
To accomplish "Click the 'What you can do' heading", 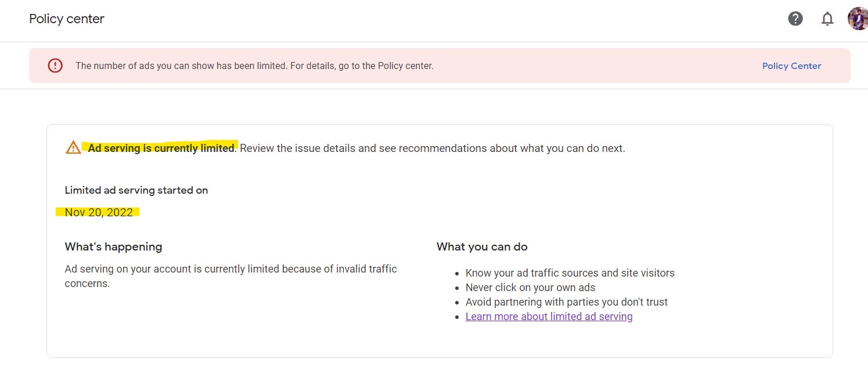I will point(482,246).
